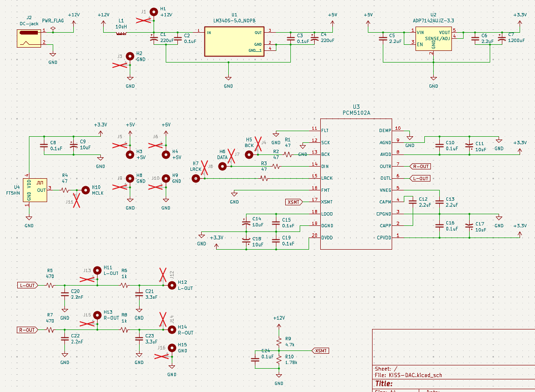
Task: Select the C16 0.1uF capacitor
Action: pos(439,226)
